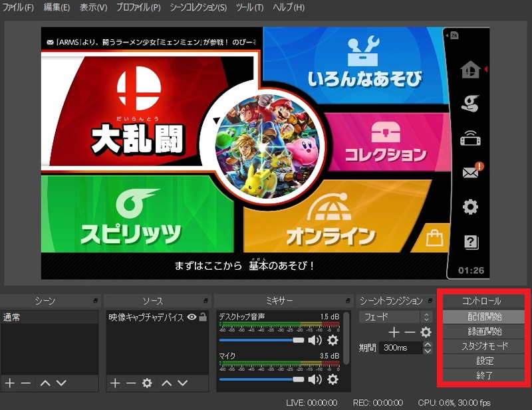This screenshot has width=532, height=410.
Task: Pop out the ソース dock panel
Action: click(206, 301)
